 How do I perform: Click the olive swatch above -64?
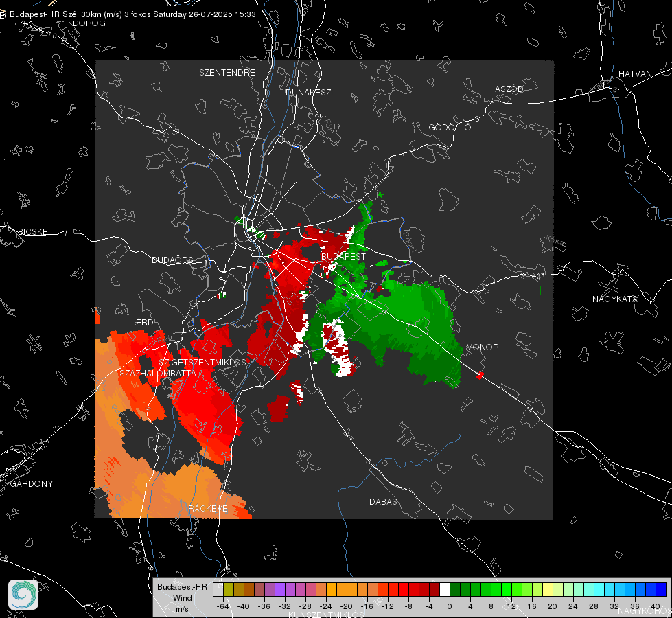(x=229, y=590)
